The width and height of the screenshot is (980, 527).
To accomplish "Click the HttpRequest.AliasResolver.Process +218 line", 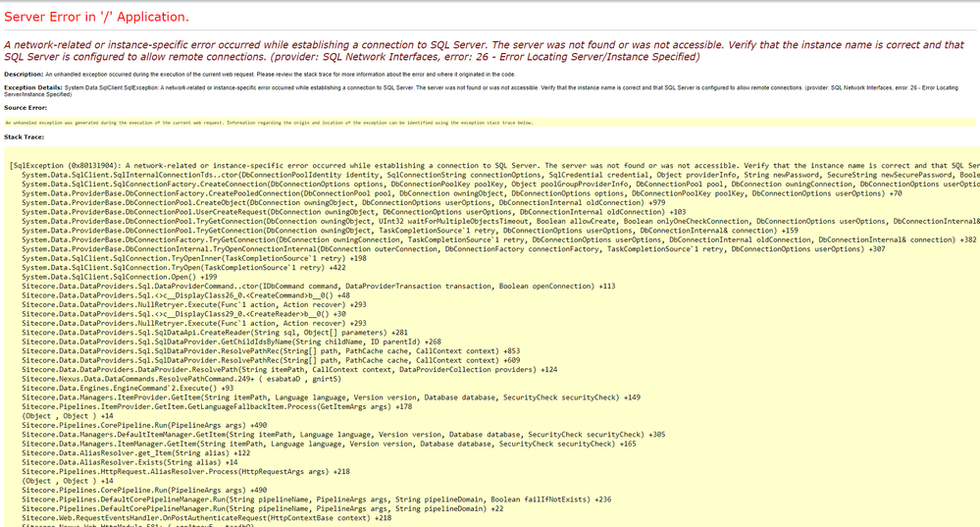I will (185, 471).
